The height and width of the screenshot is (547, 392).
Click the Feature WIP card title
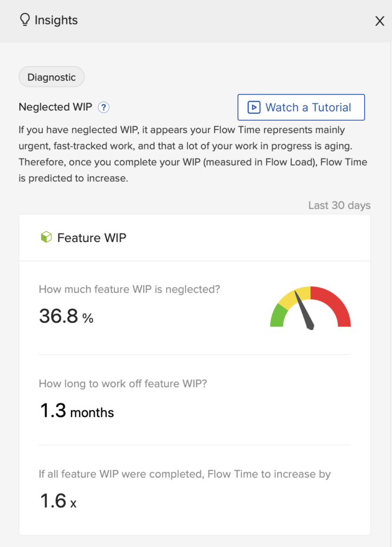click(92, 238)
